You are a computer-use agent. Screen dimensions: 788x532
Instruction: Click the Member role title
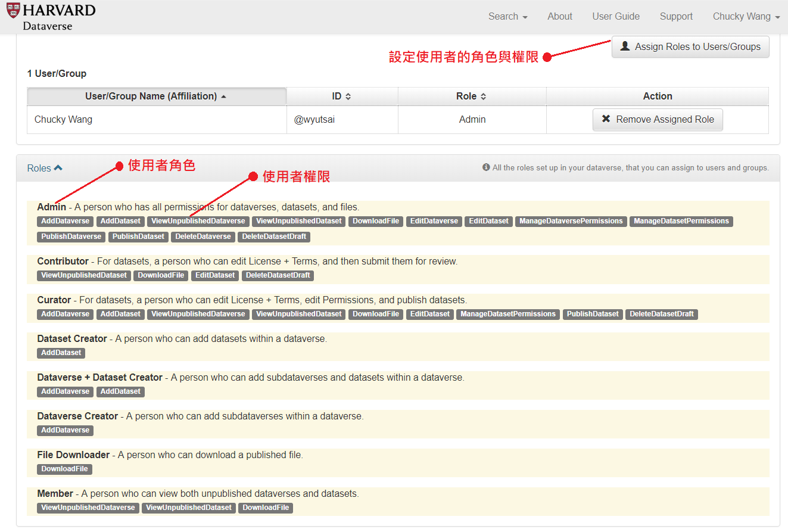coord(55,494)
